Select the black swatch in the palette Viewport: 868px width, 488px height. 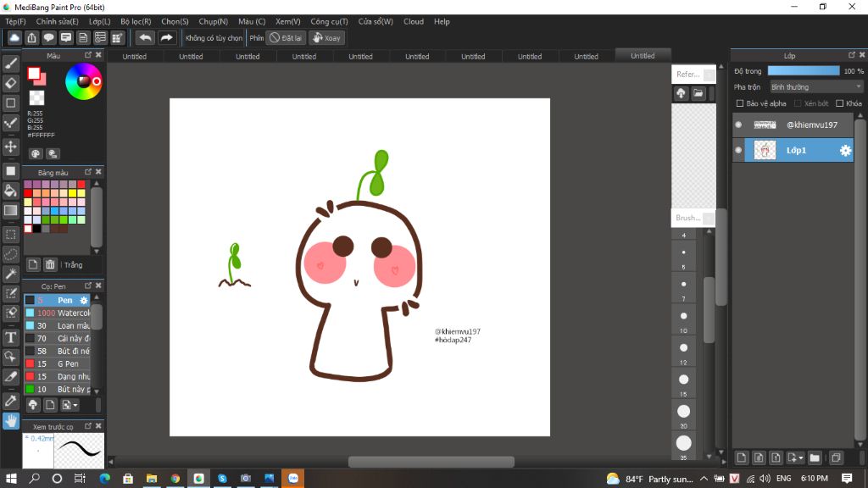click(x=36, y=229)
